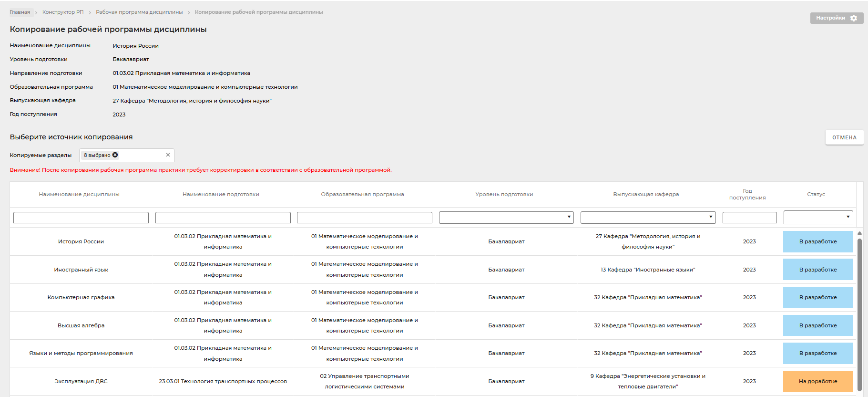Click 'На доработке' status of Эксплуатация ДВС
Image resolution: width=868 pixels, height=397 pixels.
[818, 381]
